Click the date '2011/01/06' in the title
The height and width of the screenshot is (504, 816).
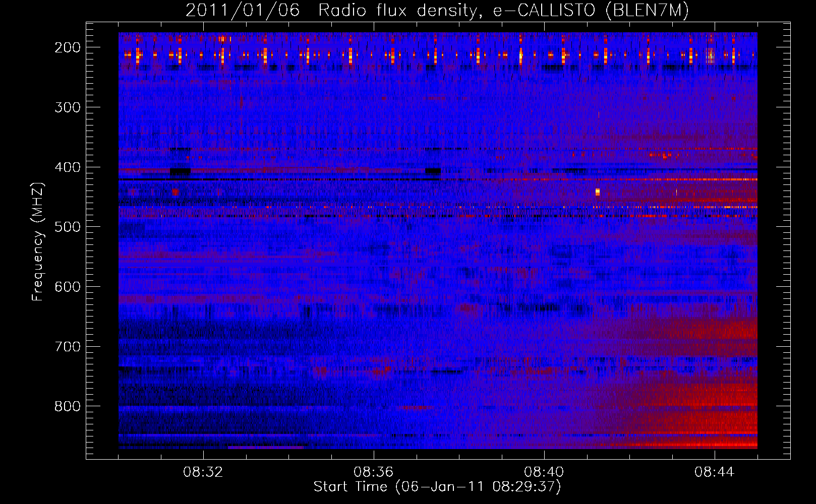pyautogui.click(x=243, y=11)
